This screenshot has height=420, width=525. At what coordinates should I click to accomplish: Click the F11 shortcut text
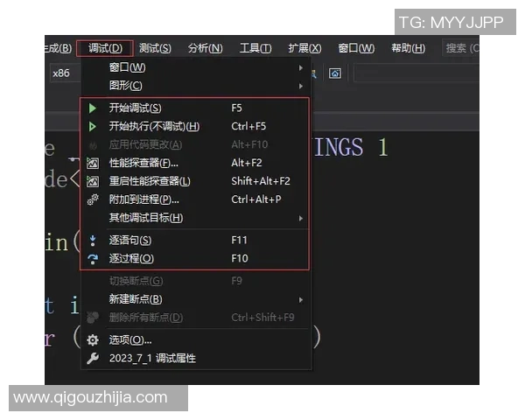pos(239,241)
